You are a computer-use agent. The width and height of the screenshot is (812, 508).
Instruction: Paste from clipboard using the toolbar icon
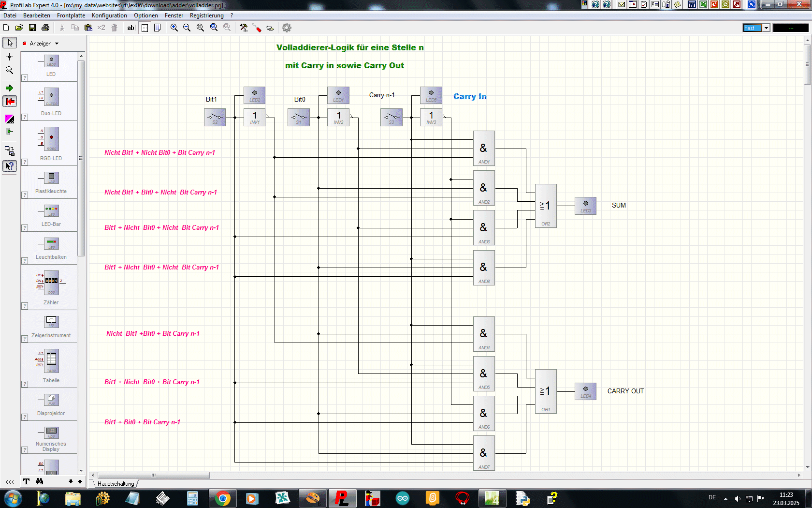point(88,28)
